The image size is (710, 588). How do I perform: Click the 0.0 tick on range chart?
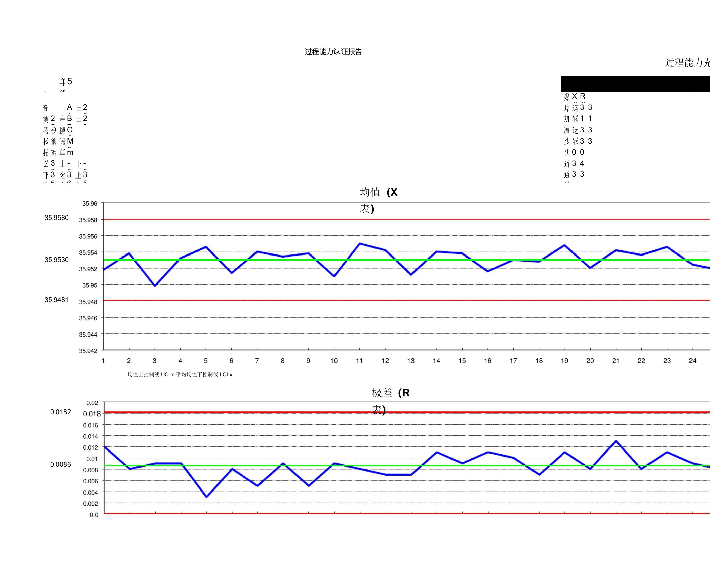coord(94,515)
